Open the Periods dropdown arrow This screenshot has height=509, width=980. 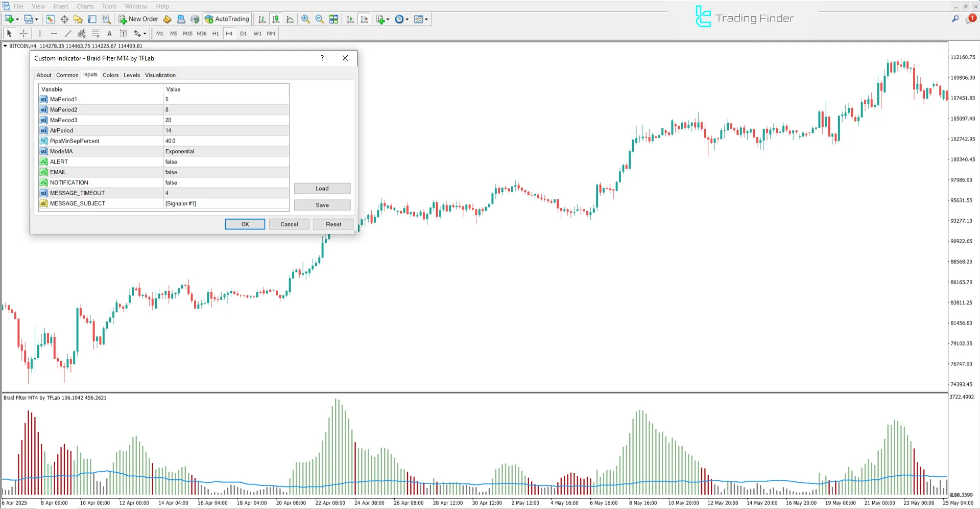407,19
